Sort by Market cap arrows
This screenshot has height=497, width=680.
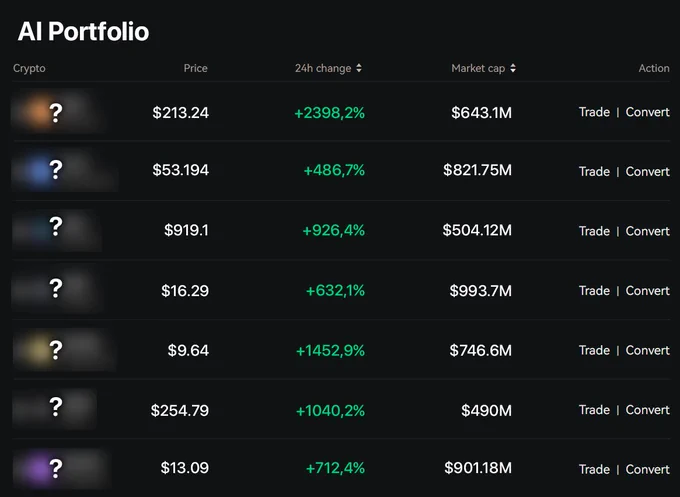pos(513,68)
